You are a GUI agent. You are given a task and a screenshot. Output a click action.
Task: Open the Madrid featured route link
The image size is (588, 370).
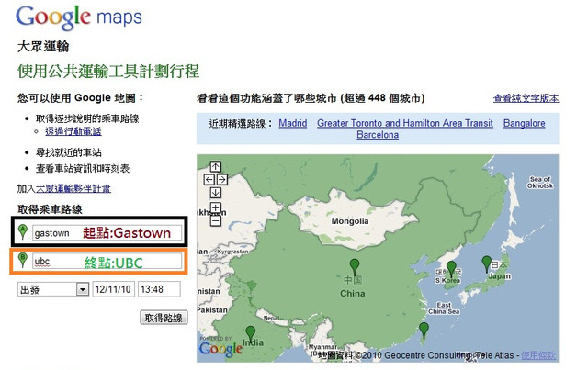click(x=292, y=123)
